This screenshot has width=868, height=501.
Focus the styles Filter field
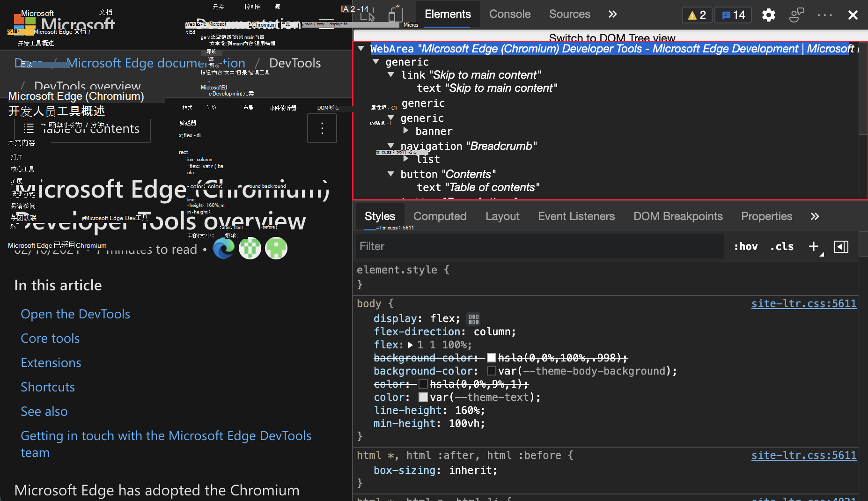point(539,246)
